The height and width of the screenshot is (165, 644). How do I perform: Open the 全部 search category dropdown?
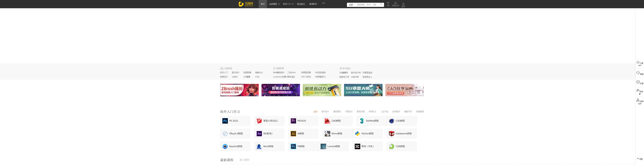pos(351,5)
